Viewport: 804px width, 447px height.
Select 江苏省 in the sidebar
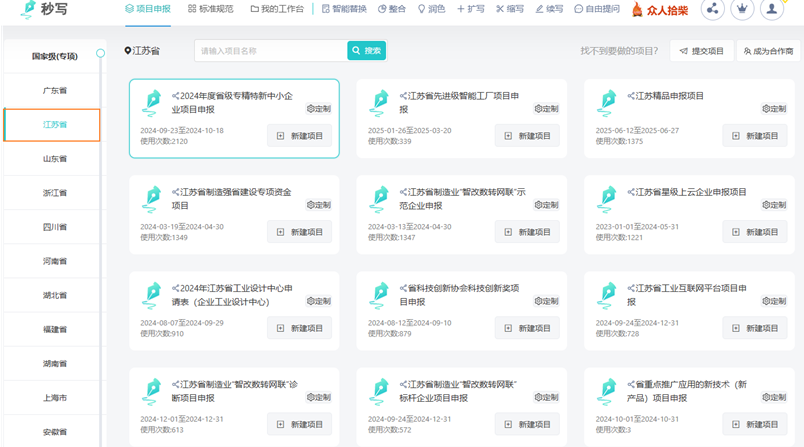52,125
